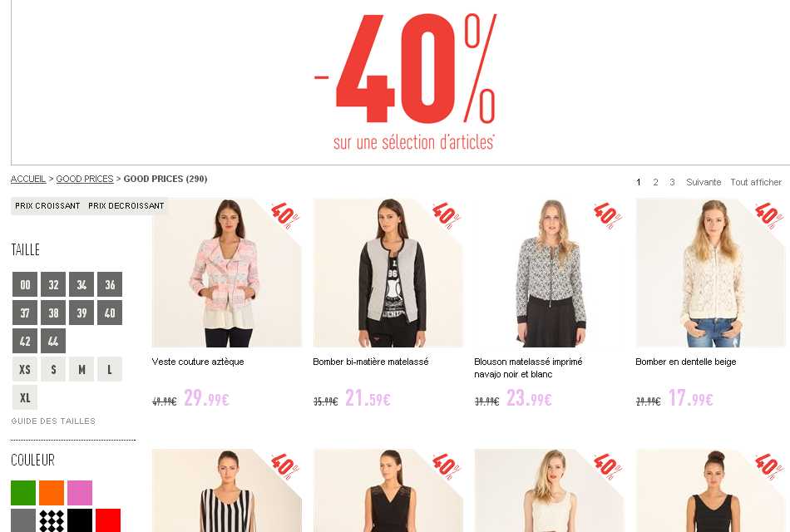Choose the pink color swatch
790x532 pixels.
click(80, 493)
